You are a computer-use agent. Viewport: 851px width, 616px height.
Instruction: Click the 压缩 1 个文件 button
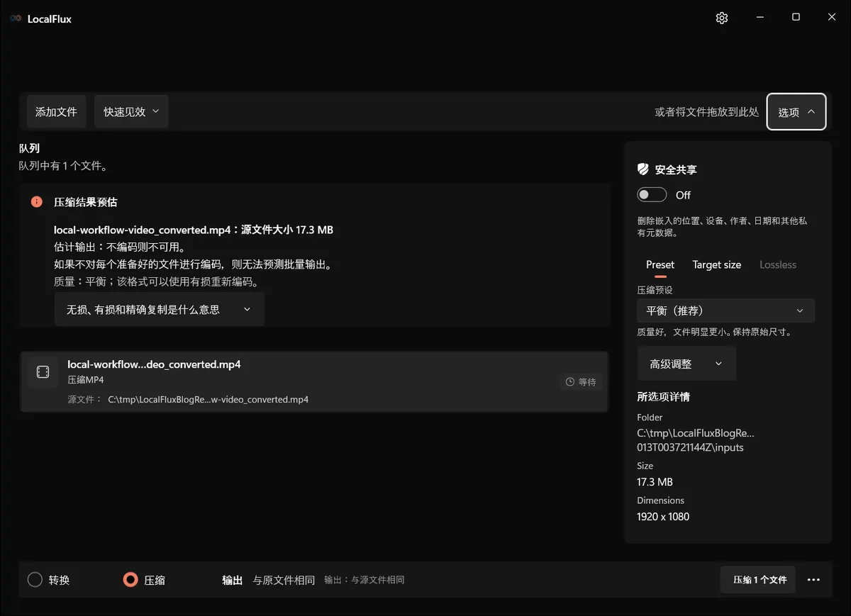[757, 580]
